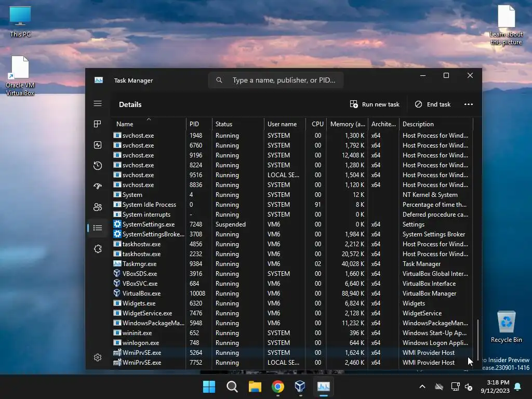
Task: Click the This PC desktop icon
Action: coord(20,22)
